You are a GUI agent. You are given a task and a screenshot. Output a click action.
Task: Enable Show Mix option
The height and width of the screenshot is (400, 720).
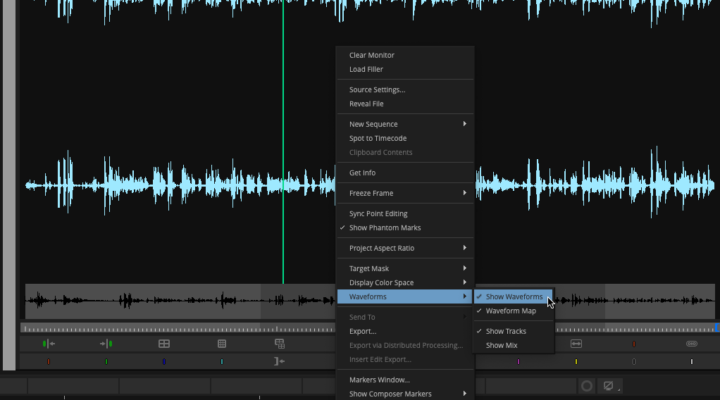coord(513,345)
